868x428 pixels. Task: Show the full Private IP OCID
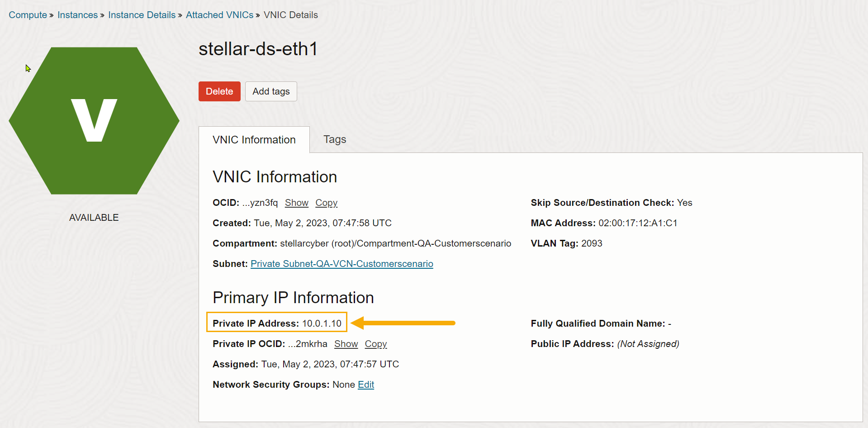(x=346, y=344)
